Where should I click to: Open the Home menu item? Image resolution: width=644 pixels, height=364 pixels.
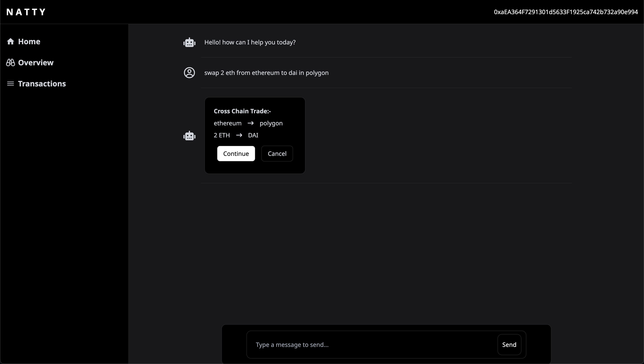[x=24, y=41]
